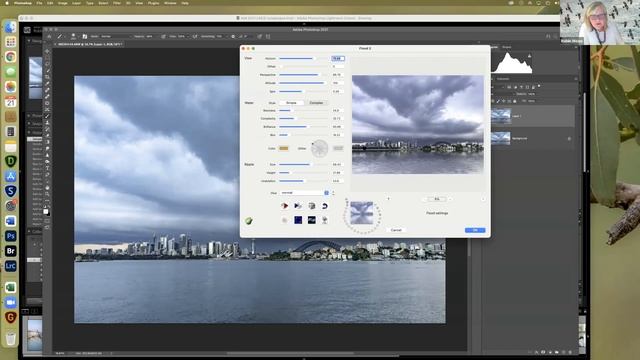Screen dimensions: 640x360
Task: Click the preset thumbnail in Flood dialog
Action: click(362, 213)
